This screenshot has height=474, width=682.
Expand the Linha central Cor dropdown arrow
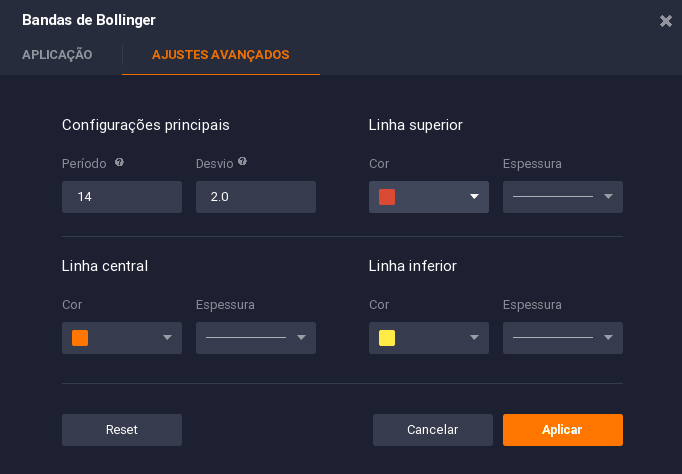click(x=167, y=338)
